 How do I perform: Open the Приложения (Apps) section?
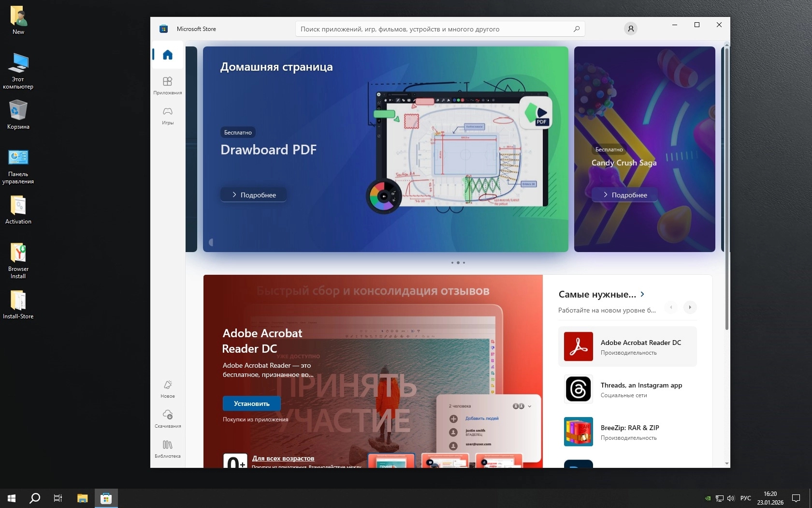click(x=168, y=85)
